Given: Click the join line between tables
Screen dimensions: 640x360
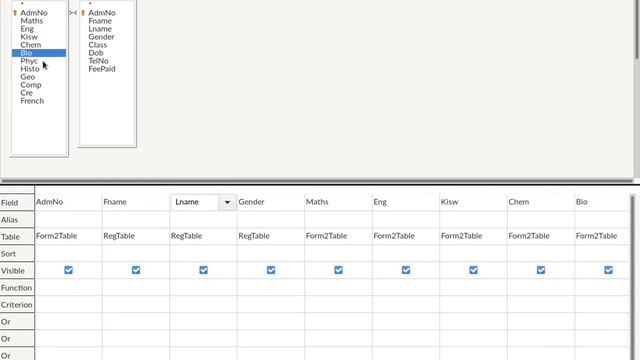Looking at the screenshot, I should [x=73, y=13].
